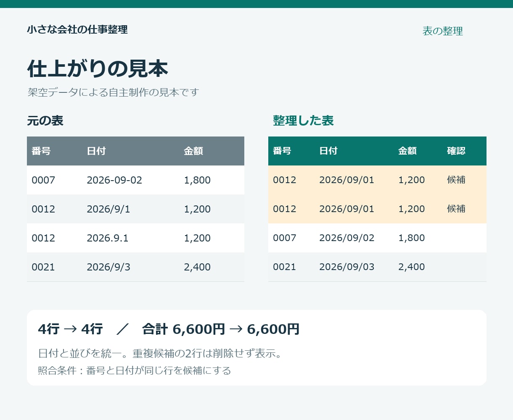Screen dimensions: 513x420
Task: Click 1,200 in the 2026.9.1 row
Action: pyautogui.click(x=197, y=238)
